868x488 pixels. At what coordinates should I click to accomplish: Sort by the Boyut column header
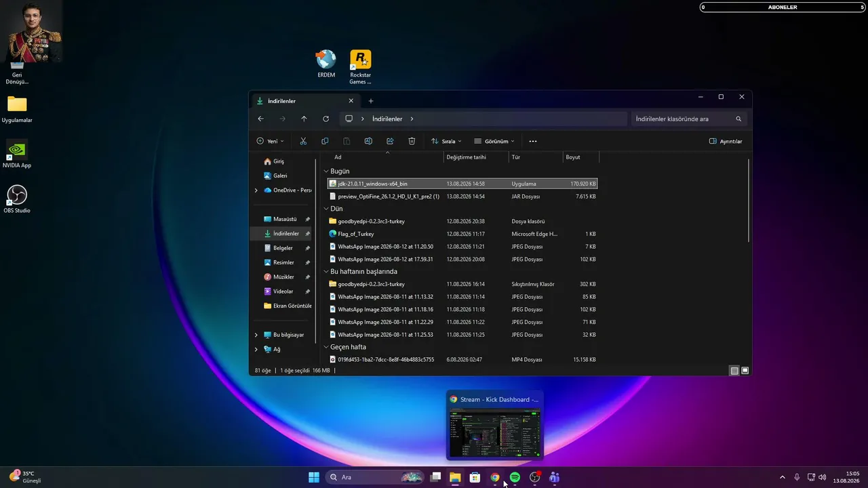[580, 157]
